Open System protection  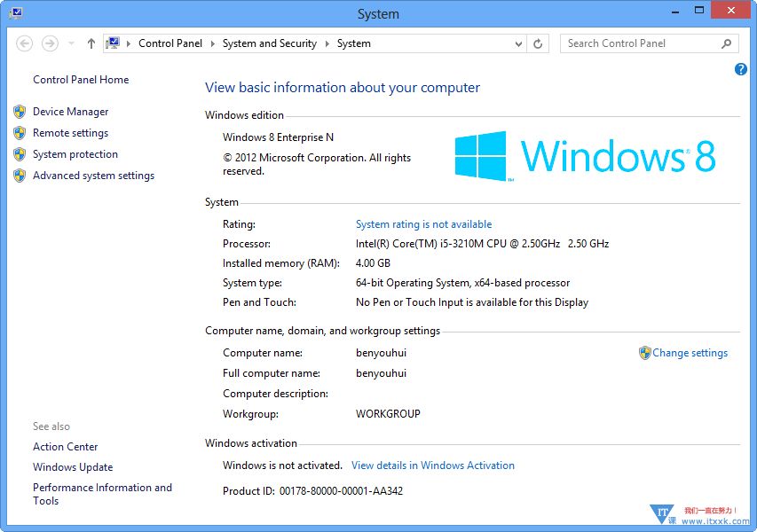[x=75, y=154]
